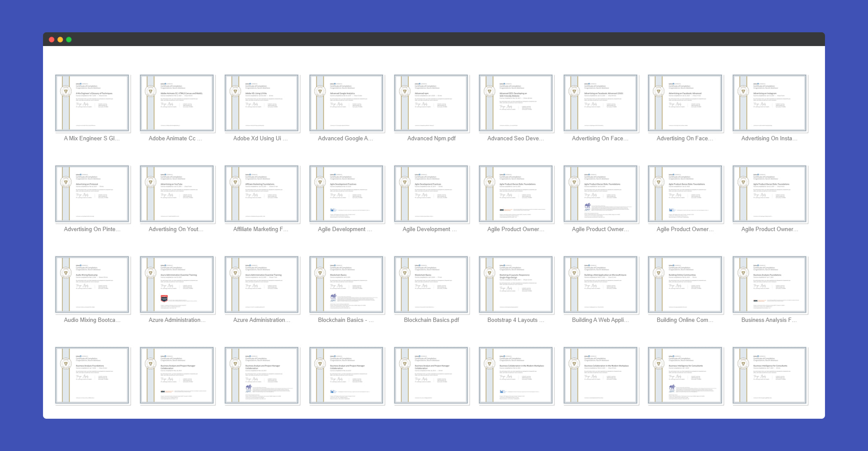This screenshot has height=451, width=868.
Task: Open the Advanced Npm.pdf certificate
Action: pos(431,103)
